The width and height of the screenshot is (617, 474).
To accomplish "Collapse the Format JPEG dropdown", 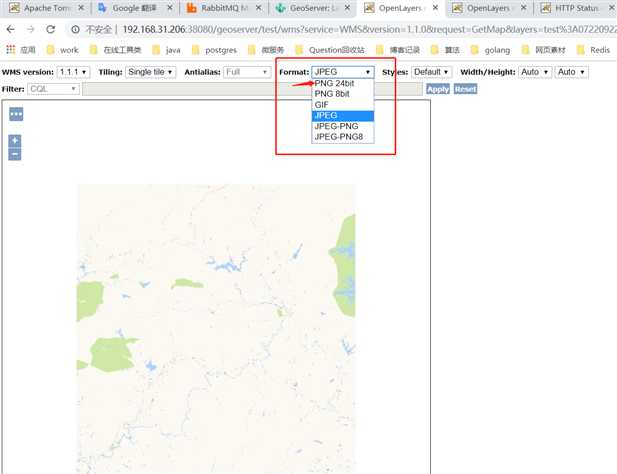I will tap(343, 72).
